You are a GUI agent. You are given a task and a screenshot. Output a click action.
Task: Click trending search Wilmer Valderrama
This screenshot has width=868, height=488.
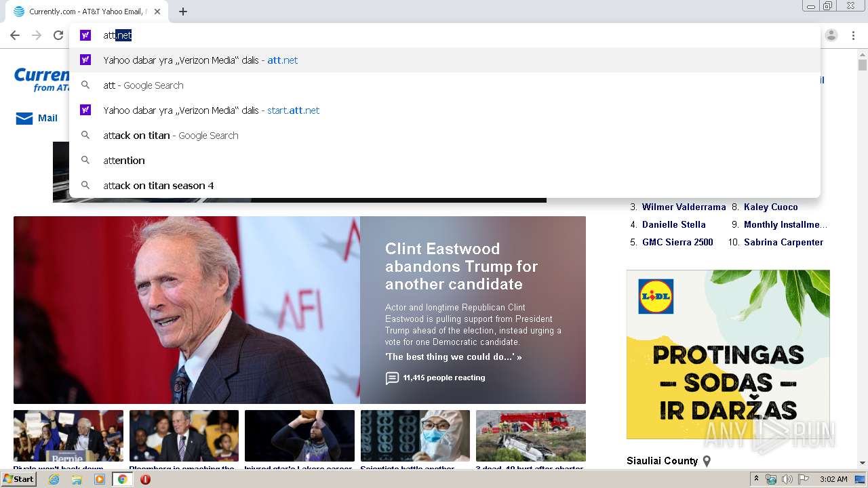[x=684, y=207]
